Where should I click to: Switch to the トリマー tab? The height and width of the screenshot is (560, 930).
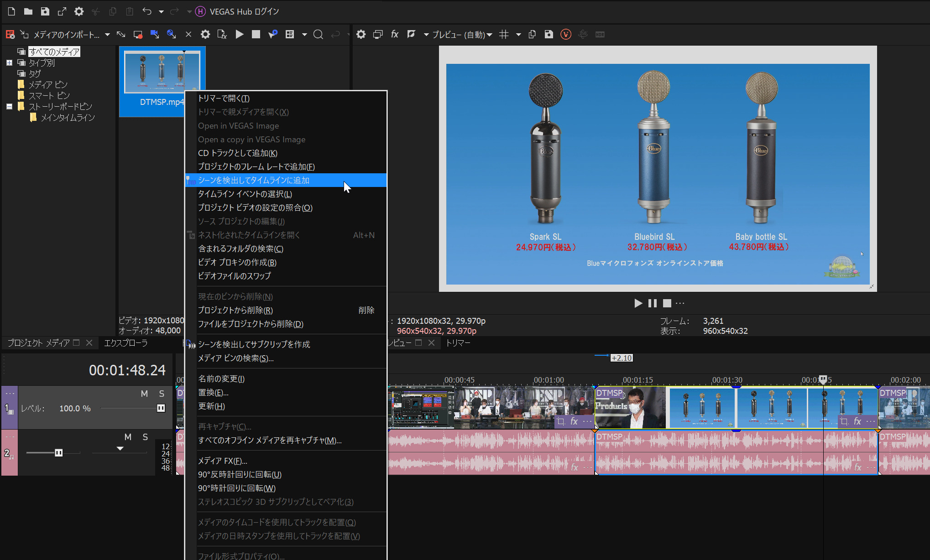pos(458,343)
